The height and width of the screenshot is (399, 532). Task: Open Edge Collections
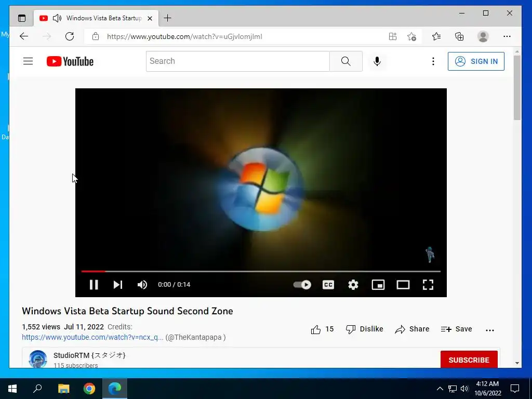(x=459, y=36)
